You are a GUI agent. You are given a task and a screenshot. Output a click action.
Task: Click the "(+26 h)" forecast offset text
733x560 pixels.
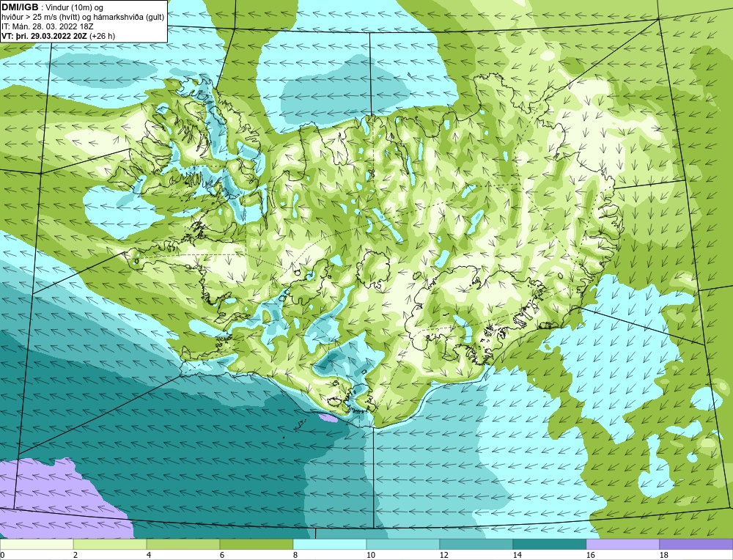click(x=103, y=35)
